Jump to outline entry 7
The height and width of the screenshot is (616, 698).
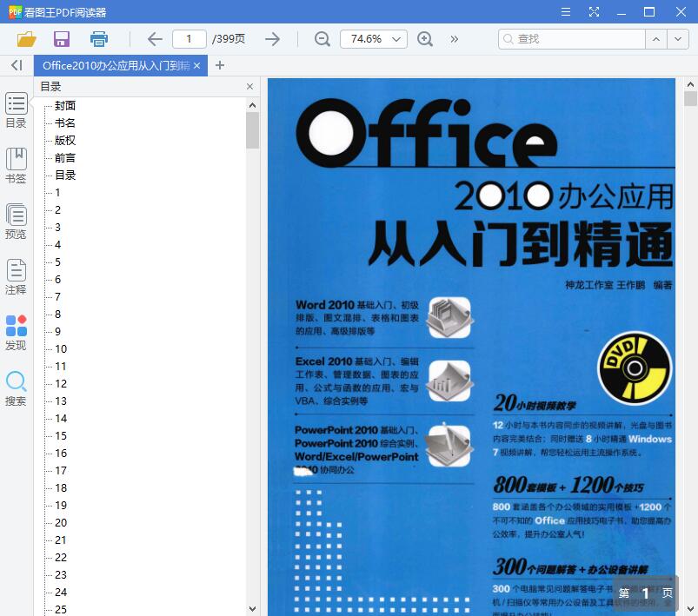pyautogui.click(x=57, y=296)
